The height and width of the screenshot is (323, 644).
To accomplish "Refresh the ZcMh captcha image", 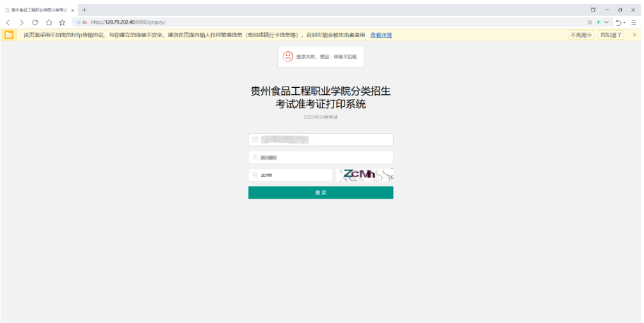I will 365,175.
